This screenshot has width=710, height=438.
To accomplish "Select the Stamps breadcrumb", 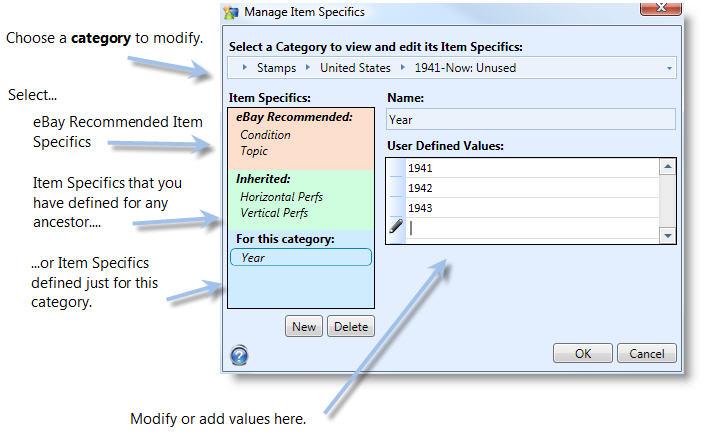I will tap(276, 68).
